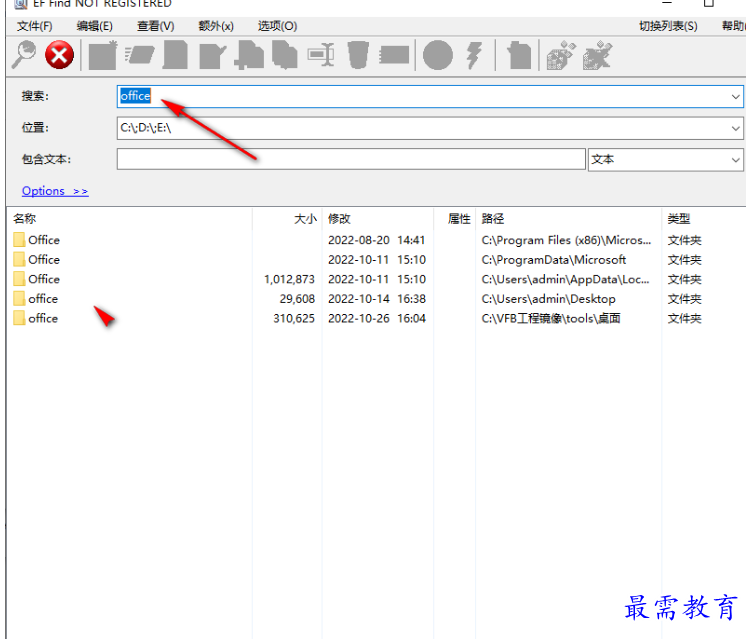Click the date 2022-08-20 14:41
Viewport: 746px width, 639px height.
point(376,240)
